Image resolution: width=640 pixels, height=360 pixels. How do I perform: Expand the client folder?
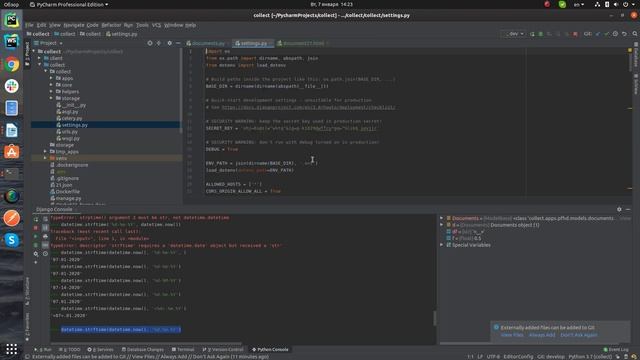coord(40,58)
